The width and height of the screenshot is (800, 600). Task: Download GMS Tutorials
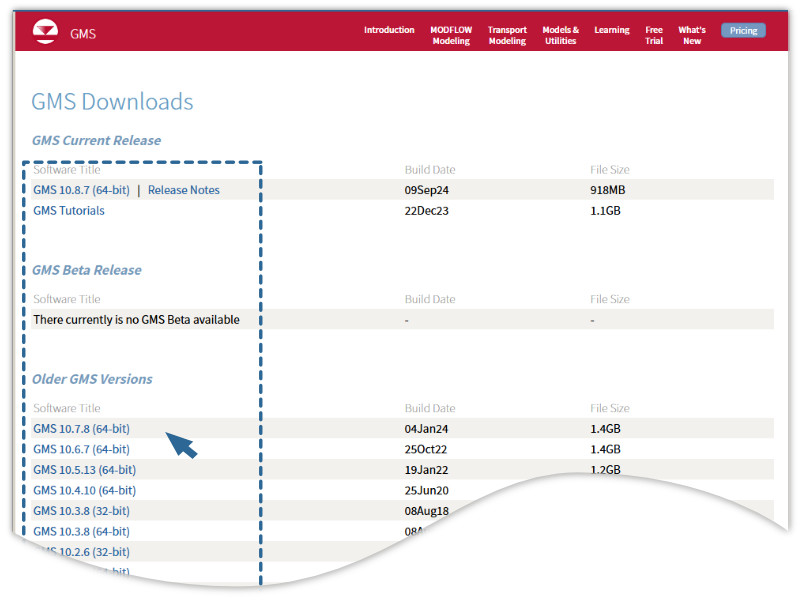point(69,211)
